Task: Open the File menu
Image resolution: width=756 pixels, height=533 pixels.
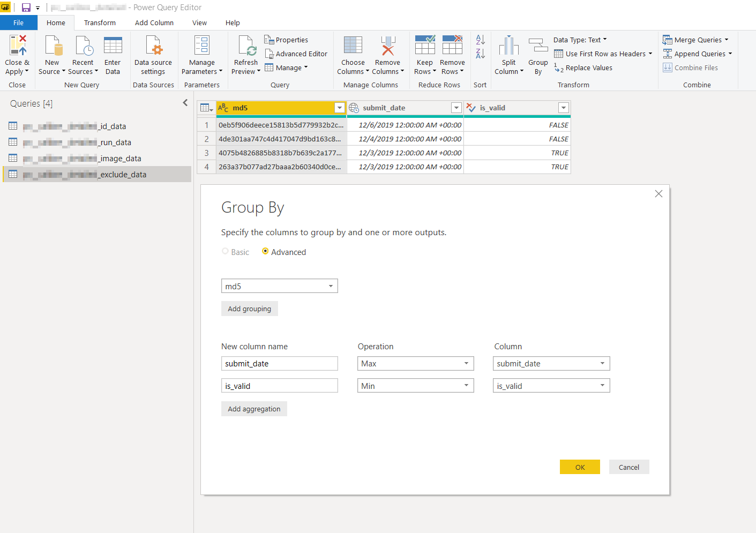Action: (x=19, y=22)
